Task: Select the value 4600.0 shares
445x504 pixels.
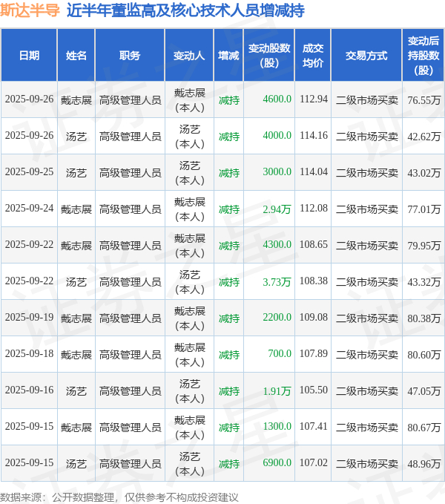Action: (277, 99)
